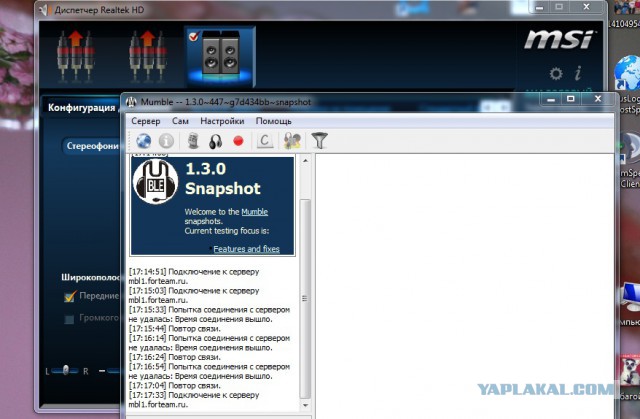
Task: Click the '[17:17:33] Подключение к серверу' log entry
Action: [x=194, y=400]
